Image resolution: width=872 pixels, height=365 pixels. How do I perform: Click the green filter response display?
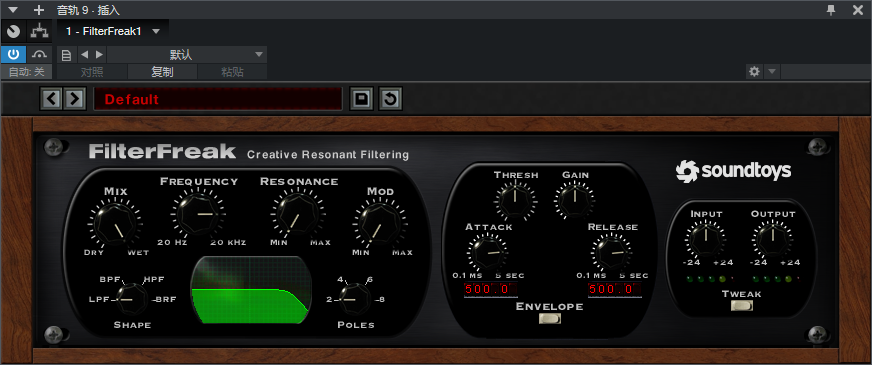[x=250, y=290]
